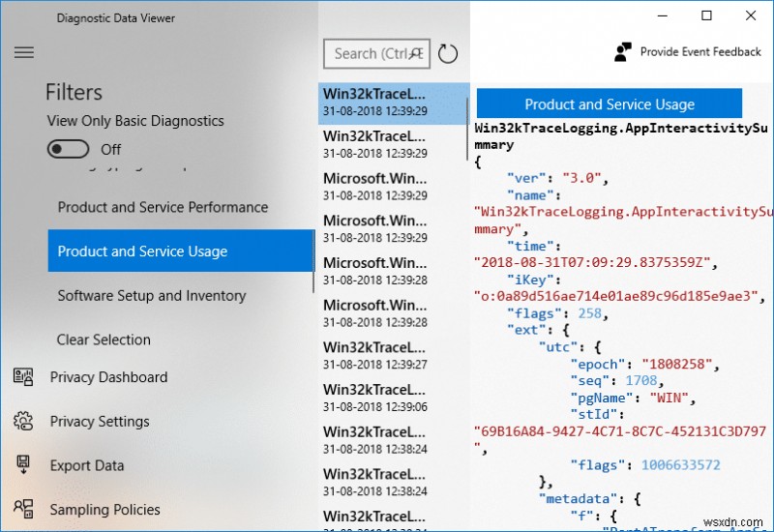Click the Product and Service Usage button
Image resolution: width=774 pixels, height=532 pixels.
tap(610, 104)
